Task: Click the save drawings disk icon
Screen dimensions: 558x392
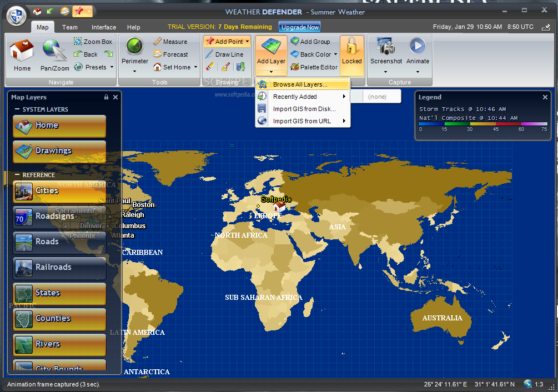Action: tap(240, 67)
